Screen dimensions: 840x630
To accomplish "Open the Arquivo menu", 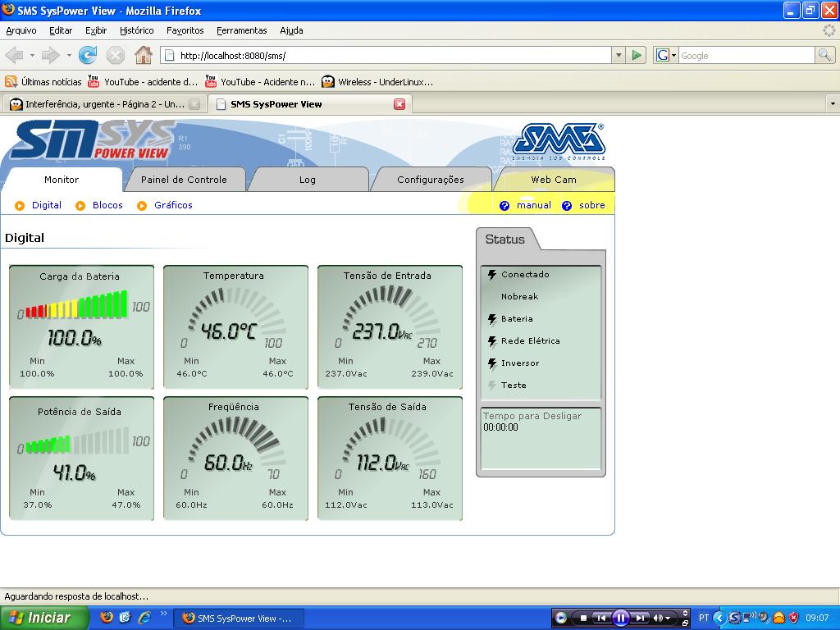I will click(21, 30).
